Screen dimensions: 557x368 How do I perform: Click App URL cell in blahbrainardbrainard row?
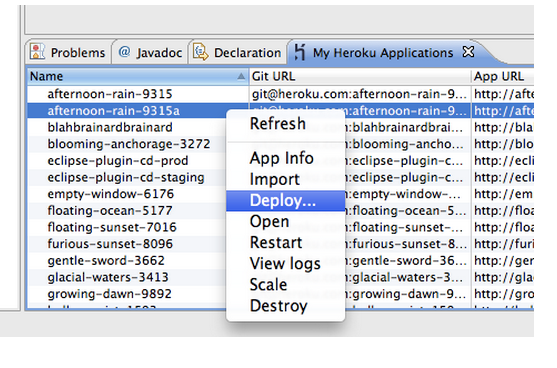pos(503,127)
